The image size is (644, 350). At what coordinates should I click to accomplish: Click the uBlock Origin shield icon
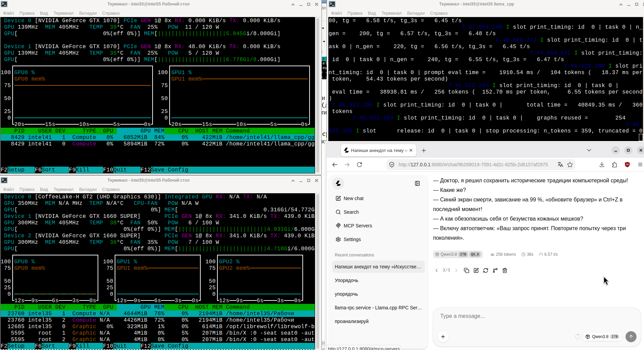click(627, 165)
